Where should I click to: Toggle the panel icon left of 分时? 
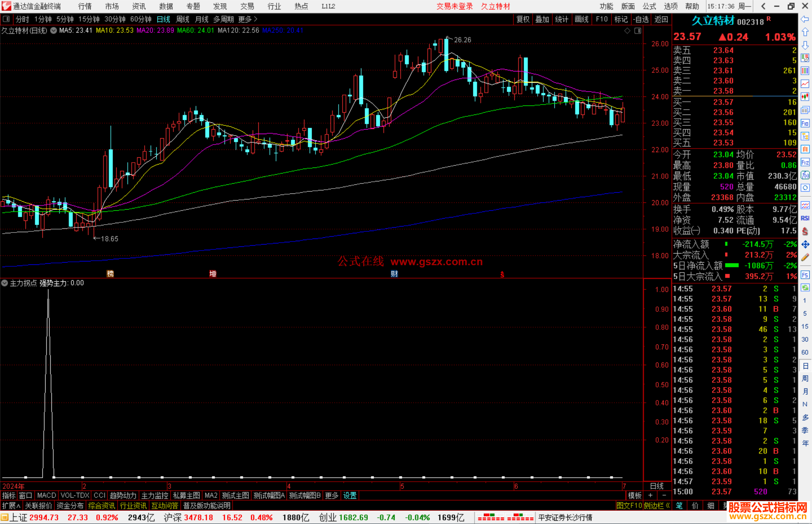[6, 19]
